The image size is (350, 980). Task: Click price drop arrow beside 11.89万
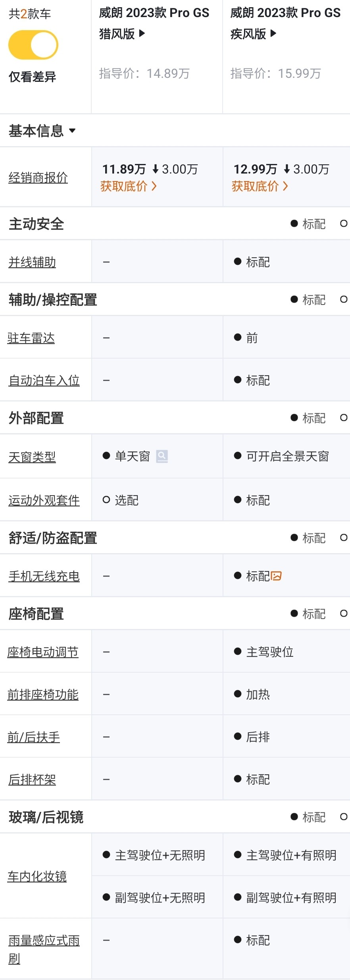point(156,170)
